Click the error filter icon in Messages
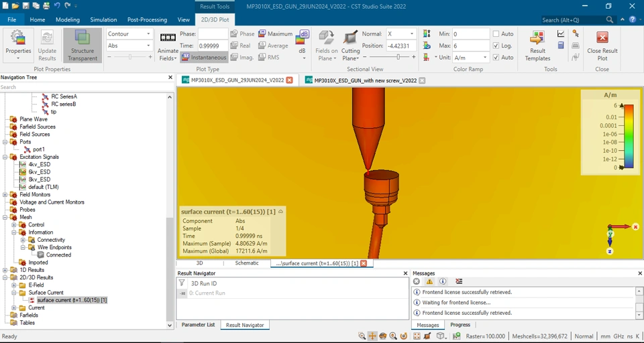644x343 pixels. tap(417, 281)
